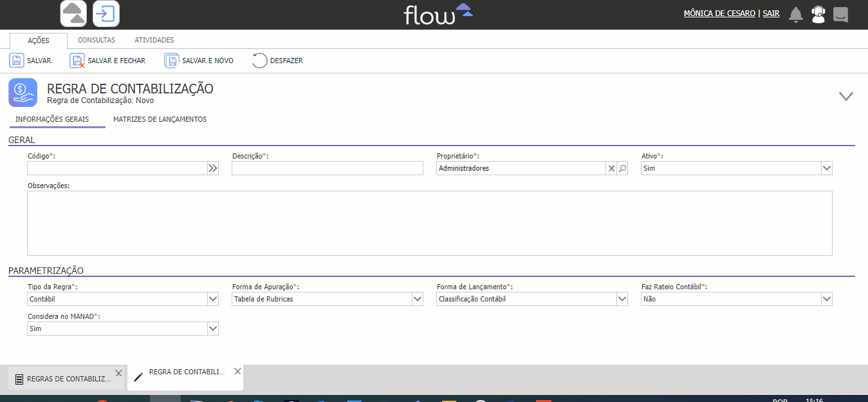Collapse the header with the chevron arrow
This screenshot has height=402, width=868.
pos(846,96)
